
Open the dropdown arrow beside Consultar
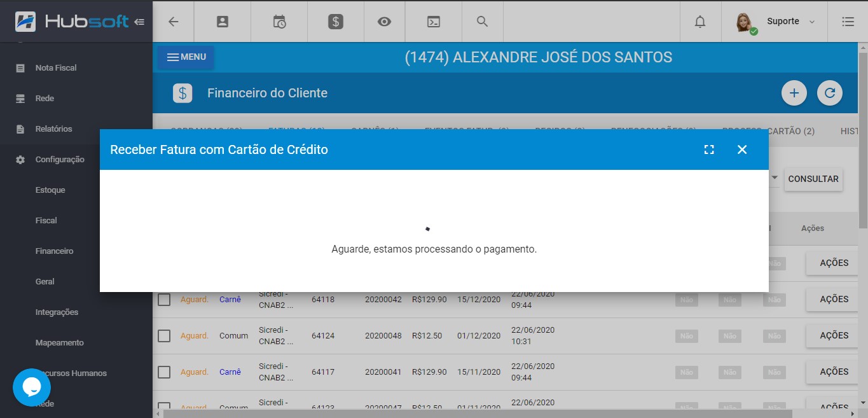pos(775,179)
